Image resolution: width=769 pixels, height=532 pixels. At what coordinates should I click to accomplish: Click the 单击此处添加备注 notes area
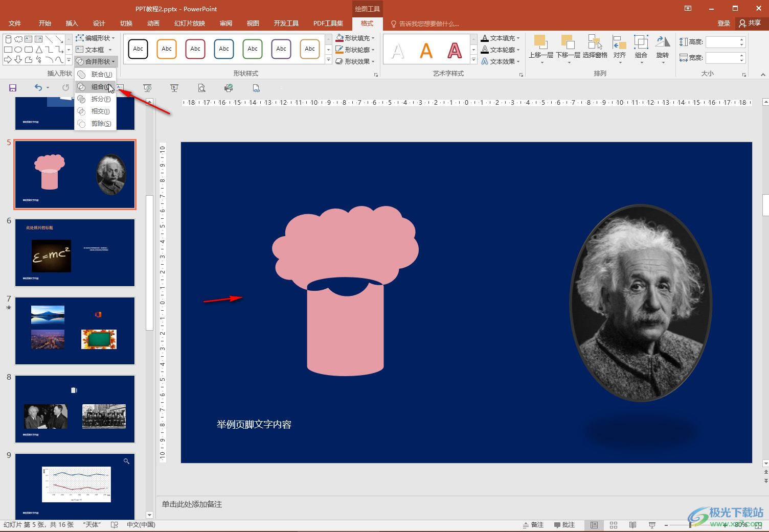192,504
